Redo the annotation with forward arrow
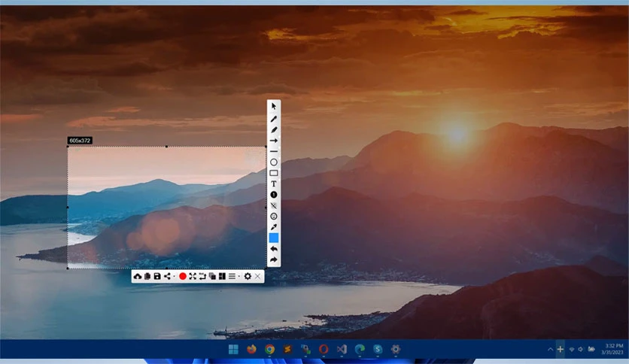The height and width of the screenshot is (364, 629). (x=274, y=259)
